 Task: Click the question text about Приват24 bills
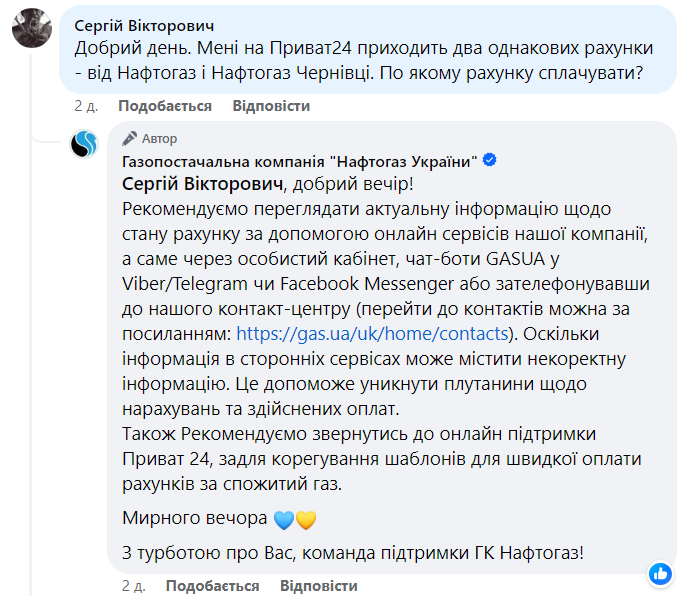coord(360,61)
